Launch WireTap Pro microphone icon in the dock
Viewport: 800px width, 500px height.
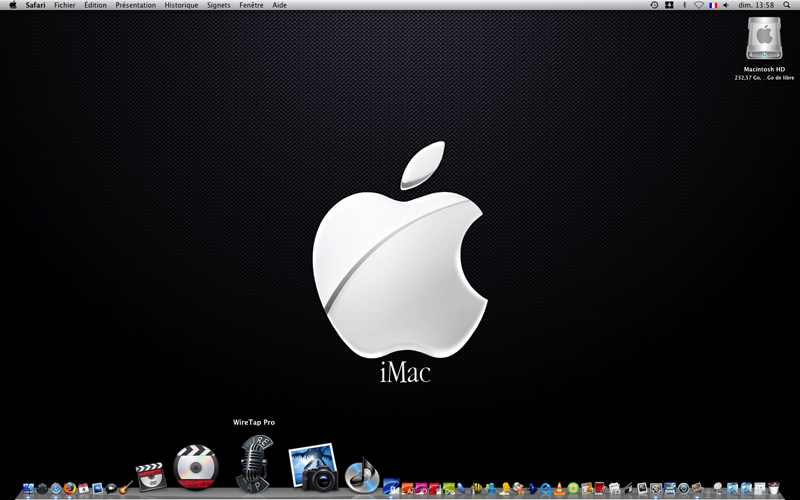coord(254,463)
